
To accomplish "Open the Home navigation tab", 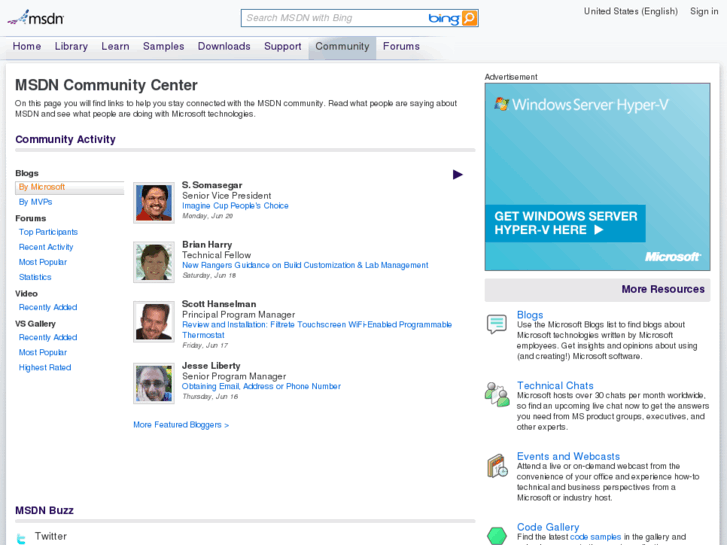I will [27, 46].
